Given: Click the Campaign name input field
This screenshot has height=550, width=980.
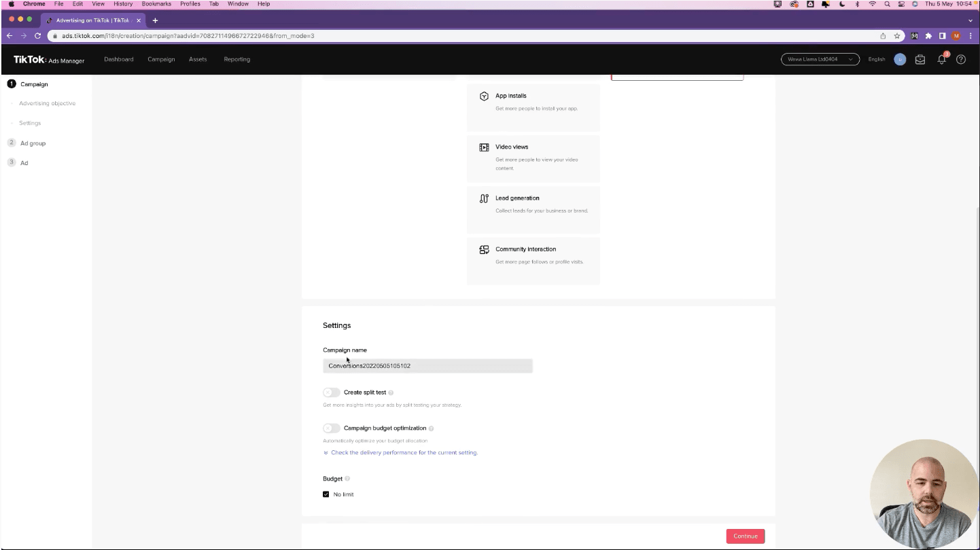Looking at the screenshot, I should pos(427,366).
